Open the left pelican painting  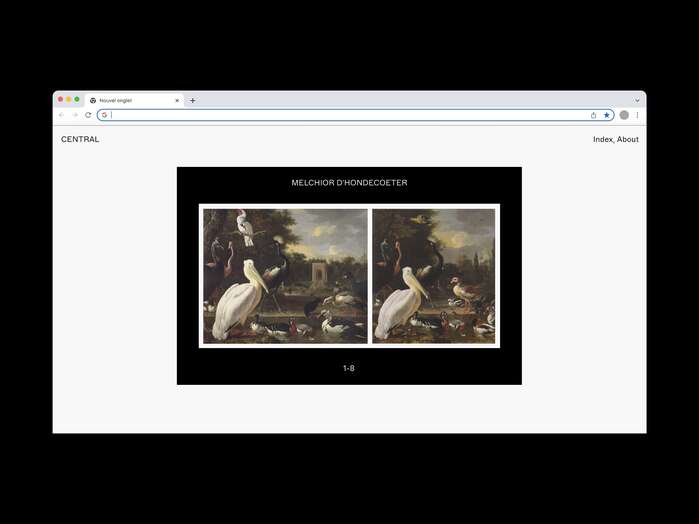point(285,276)
